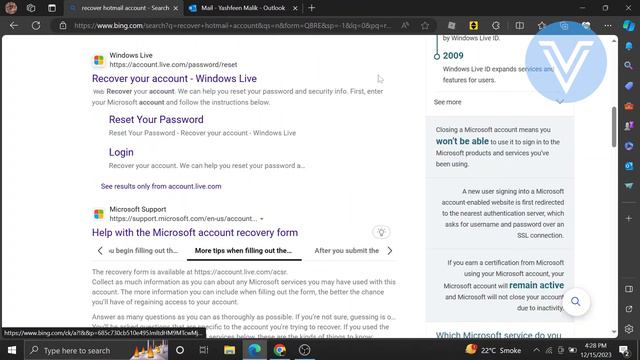Open the yellow extension icon in toolbar

tap(473, 25)
